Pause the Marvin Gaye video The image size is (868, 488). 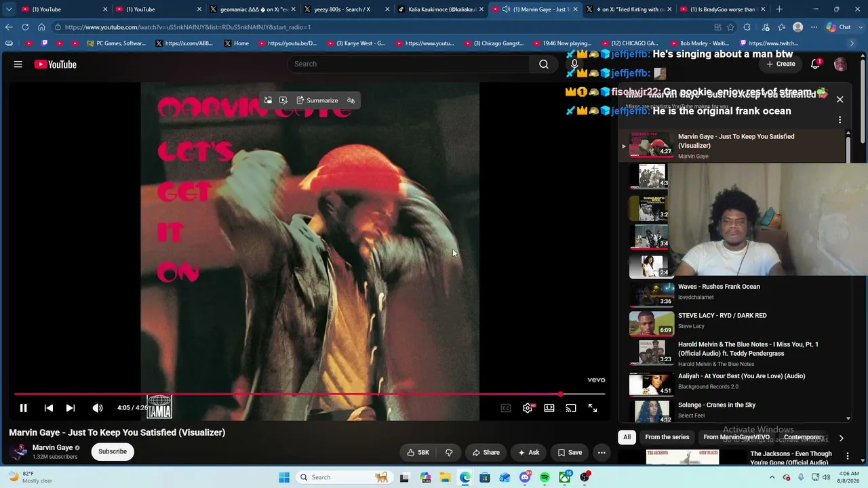23,408
